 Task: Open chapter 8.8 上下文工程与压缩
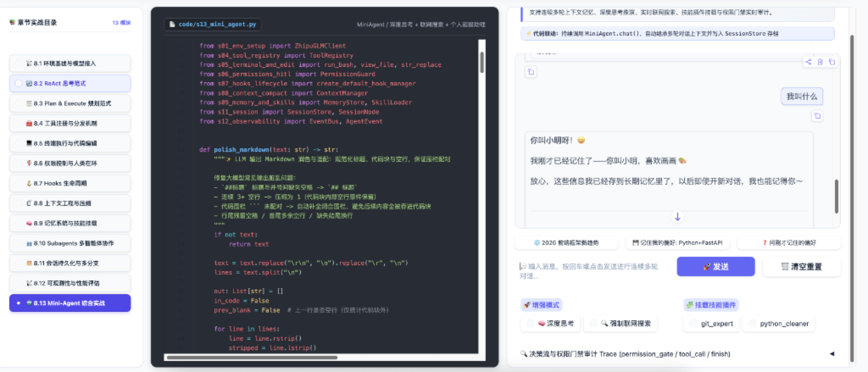point(70,203)
